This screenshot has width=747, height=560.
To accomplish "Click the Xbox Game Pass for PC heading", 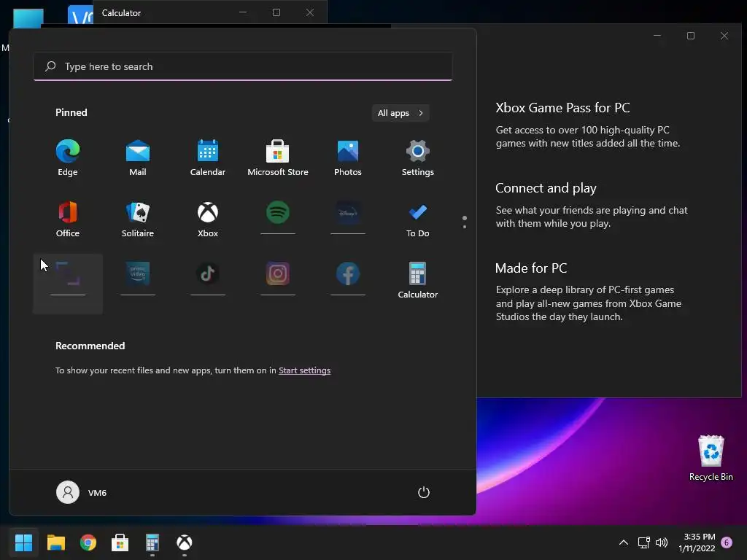I will (562, 108).
